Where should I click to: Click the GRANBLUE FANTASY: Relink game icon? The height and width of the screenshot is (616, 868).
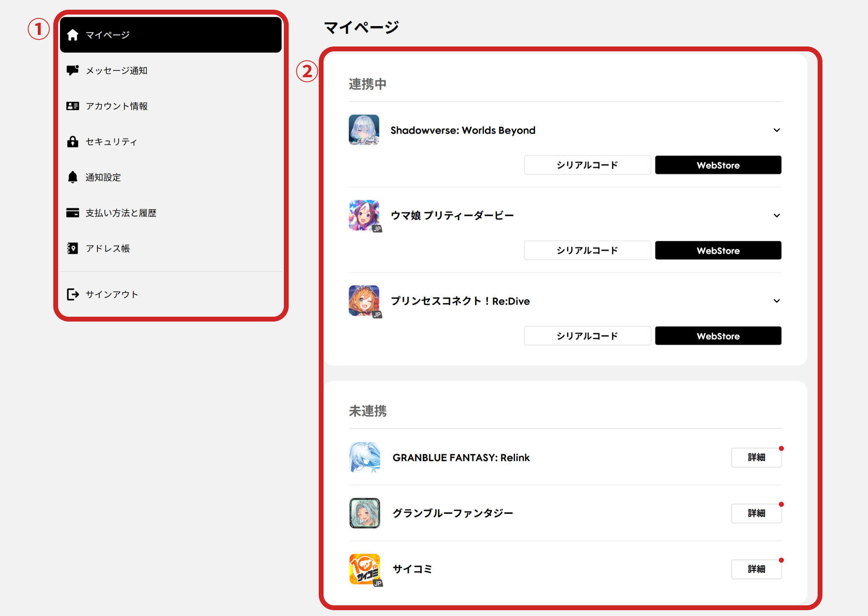365,457
